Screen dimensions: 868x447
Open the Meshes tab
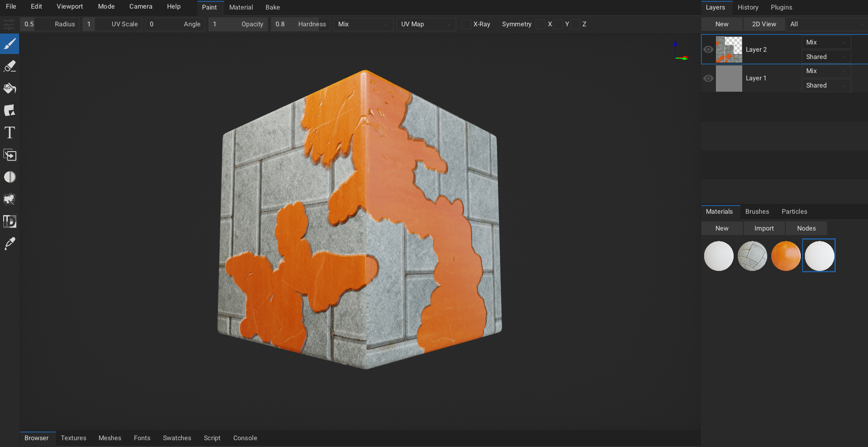coord(110,438)
